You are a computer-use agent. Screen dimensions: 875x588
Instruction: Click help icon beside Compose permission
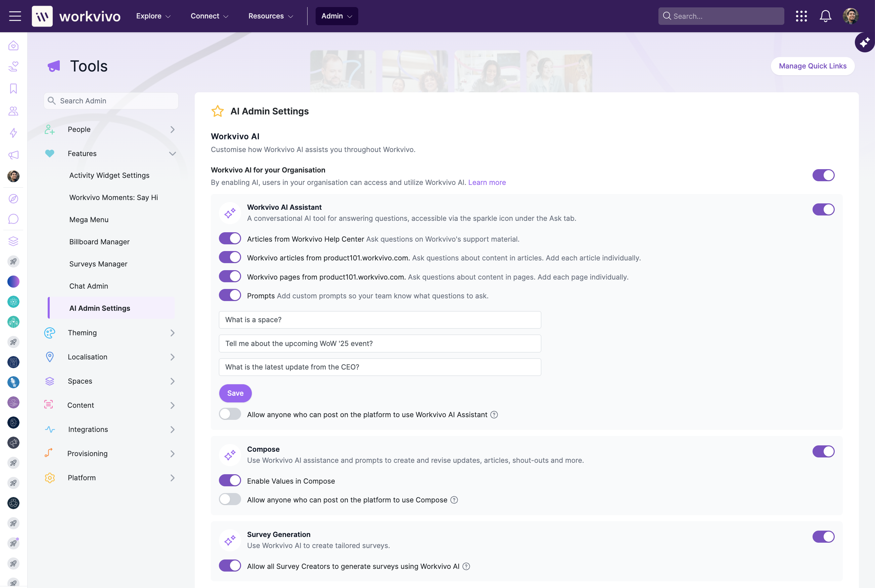454,500
